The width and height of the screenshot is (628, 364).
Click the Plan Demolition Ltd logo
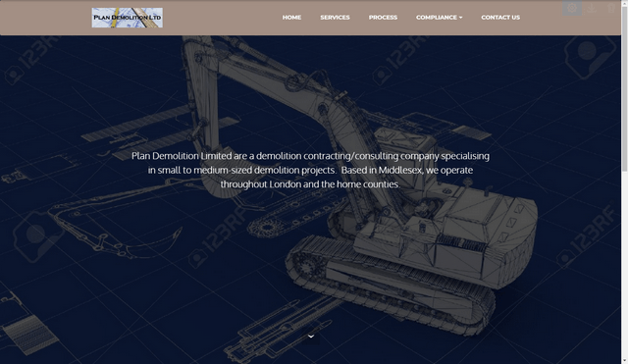pyautogui.click(x=127, y=18)
